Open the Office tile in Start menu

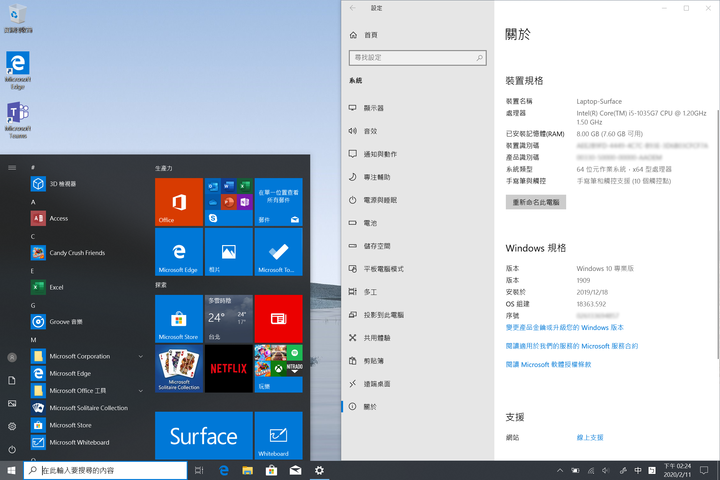[179, 202]
